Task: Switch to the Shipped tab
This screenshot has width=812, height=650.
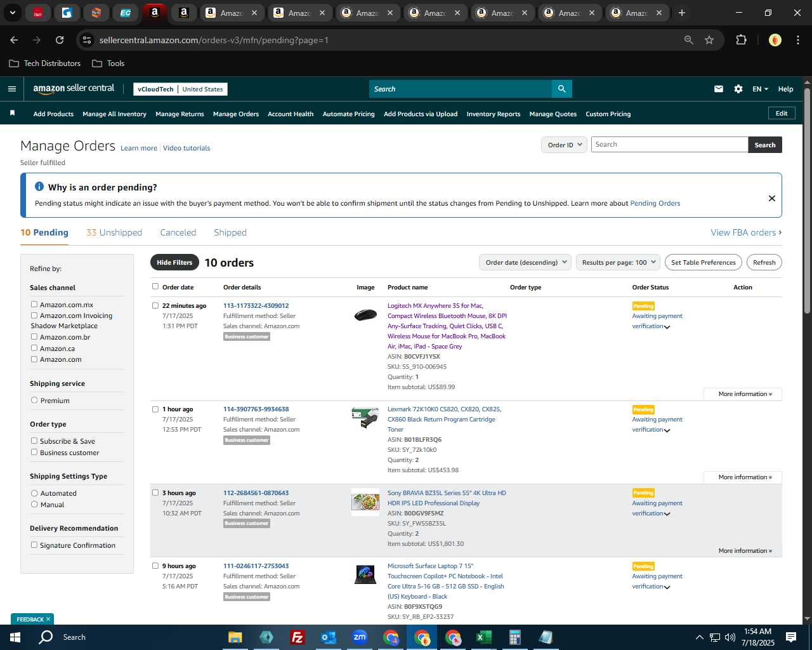Action: click(230, 232)
